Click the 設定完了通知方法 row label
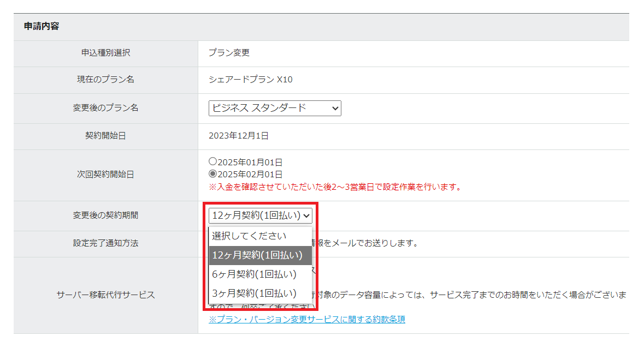Image resolution: width=644 pixels, height=348 pixels. click(105, 243)
